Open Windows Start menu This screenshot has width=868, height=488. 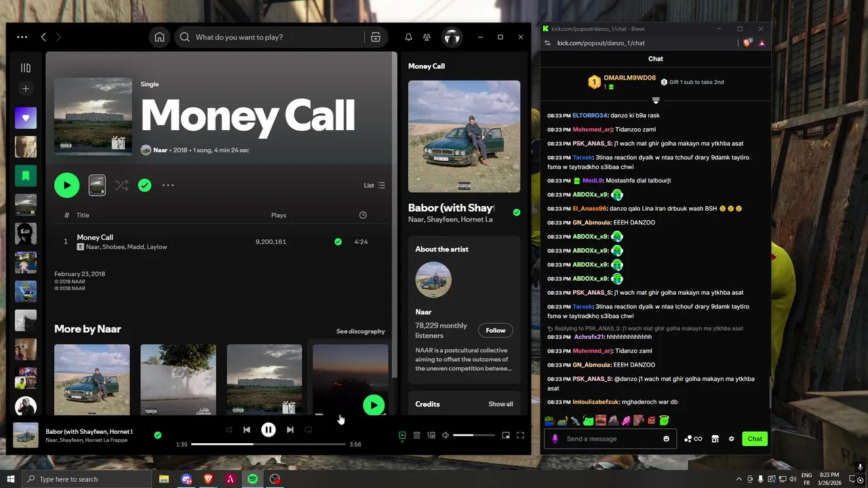pos(10,479)
